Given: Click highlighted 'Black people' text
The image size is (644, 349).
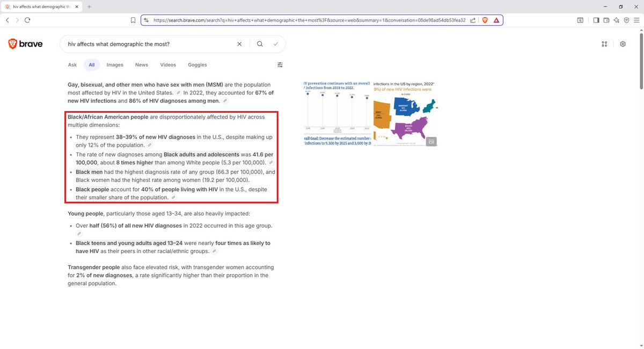Looking at the screenshot, I should 92,190.
